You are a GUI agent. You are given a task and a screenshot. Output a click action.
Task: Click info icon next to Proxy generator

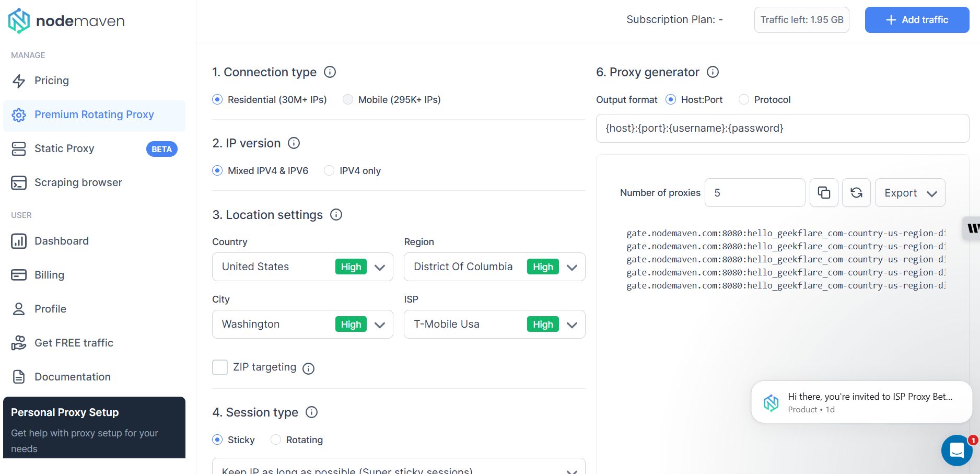(713, 72)
